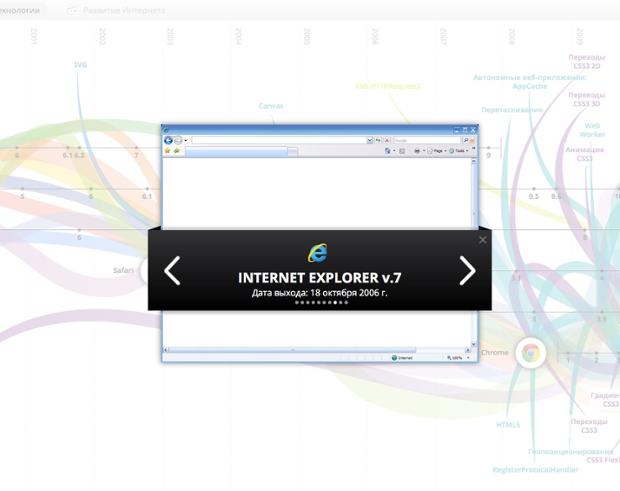Click the Internet Explorer logo in the banner
Screen dimensions: 620x491
pyautogui.click(x=318, y=253)
